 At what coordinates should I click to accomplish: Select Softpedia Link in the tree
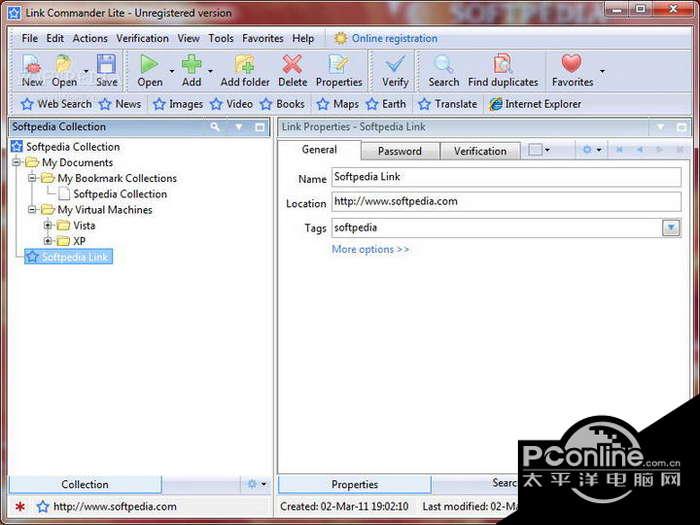point(68,257)
